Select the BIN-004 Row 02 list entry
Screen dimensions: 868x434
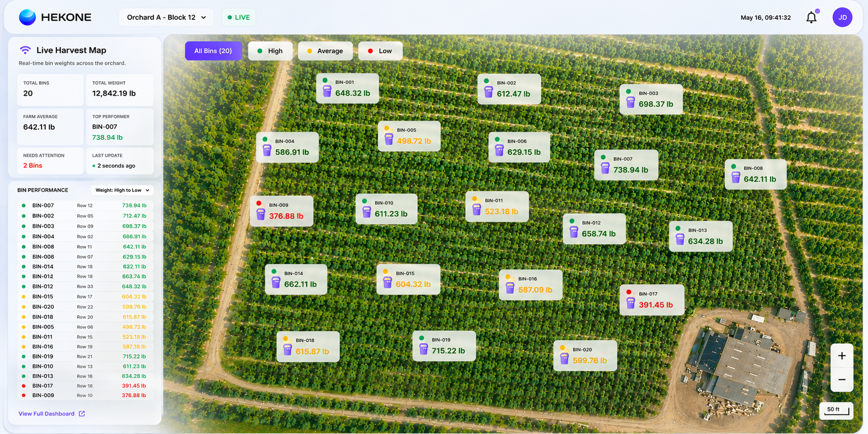pos(85,236)
